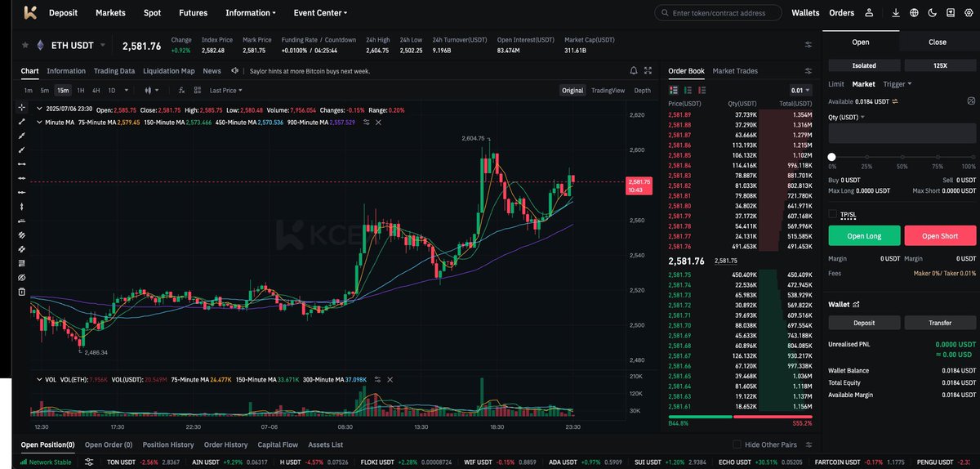Select the vertical price range arrow tool

21,207
